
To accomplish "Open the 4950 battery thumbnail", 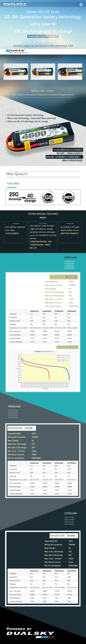I will point(43,72).
